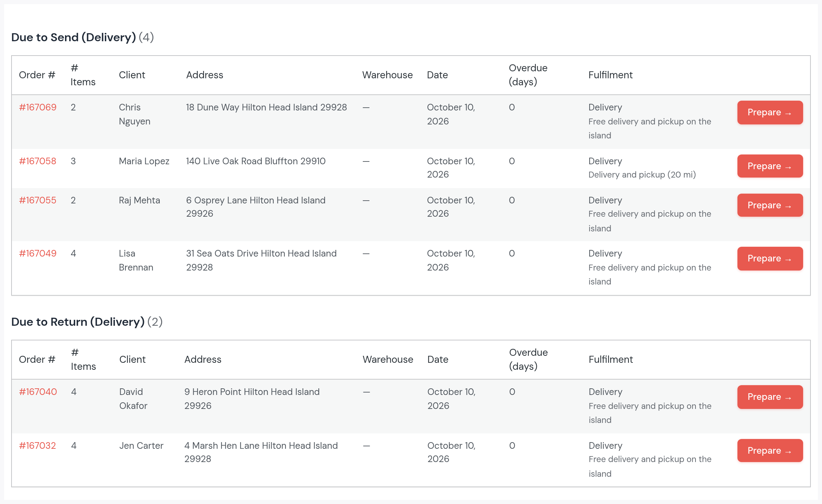Open order #167032 link
The height and width of the screenshot is (504, 822).
(37, 446)
